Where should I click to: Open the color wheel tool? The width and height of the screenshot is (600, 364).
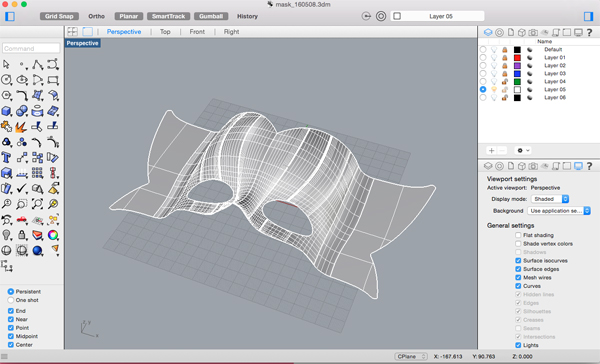pyautogui.click(x=53, y=235)
